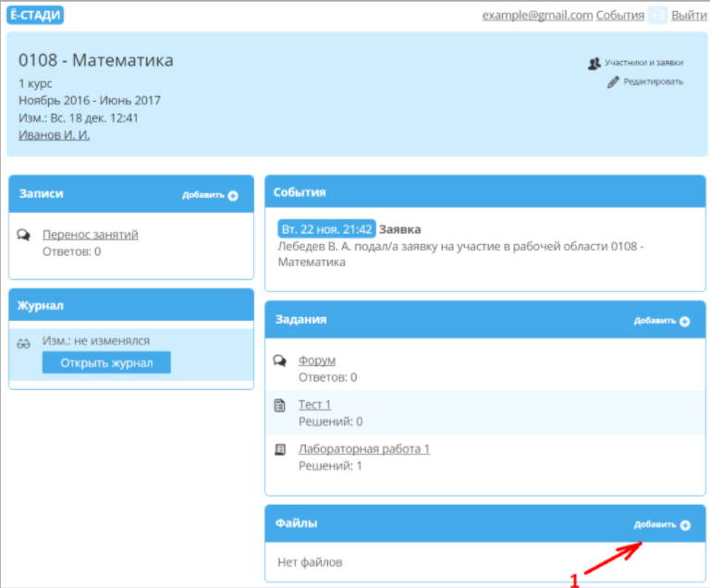
Task: Click the Заявка event title
Action: [399, 229]
